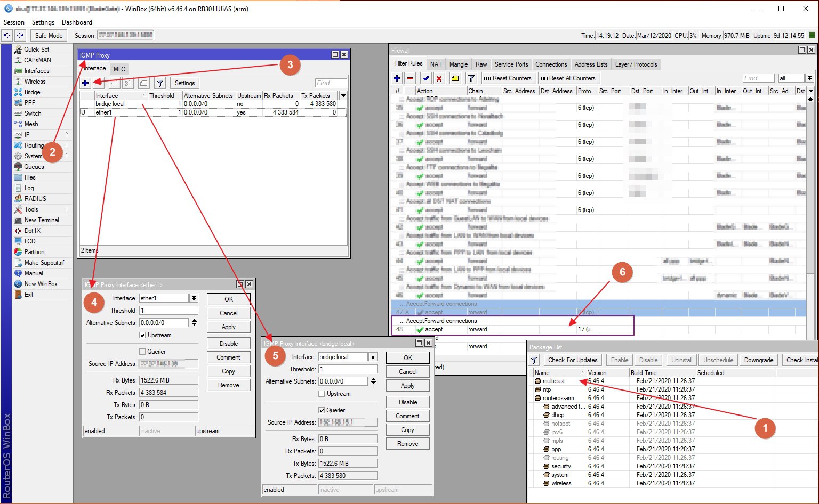Open Firewall table column selector dropdown
The image size is (819, 504).
811,91
